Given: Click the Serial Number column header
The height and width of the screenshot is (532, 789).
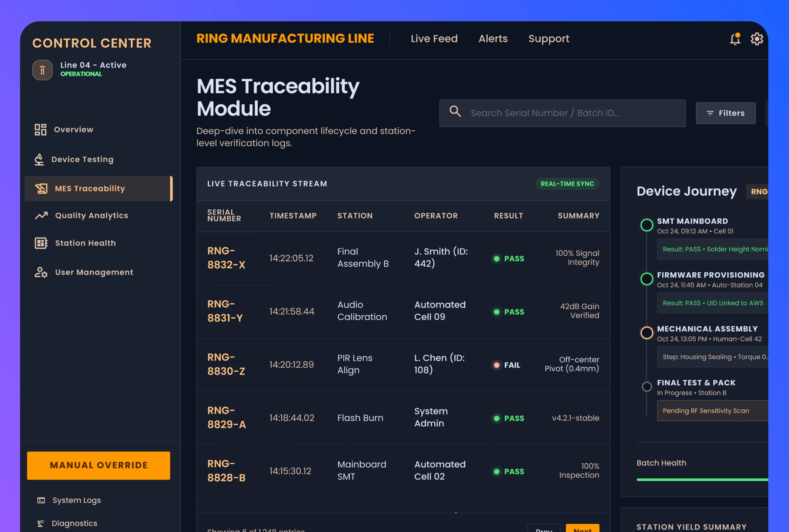Looking at the screenshot, I should (224, 215).
